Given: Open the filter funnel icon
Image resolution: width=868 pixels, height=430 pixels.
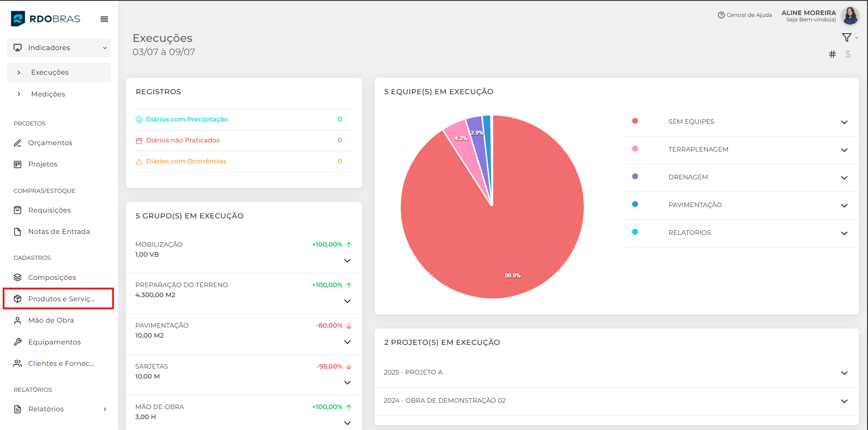Looking at the screenshot, I should tap(847, 38).
